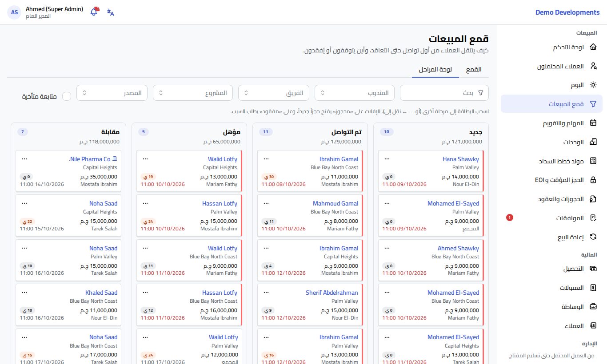Open the temporary hold lock icon (الحجز المؤقت)
The image size is (607, 364).
click(593, 180)
